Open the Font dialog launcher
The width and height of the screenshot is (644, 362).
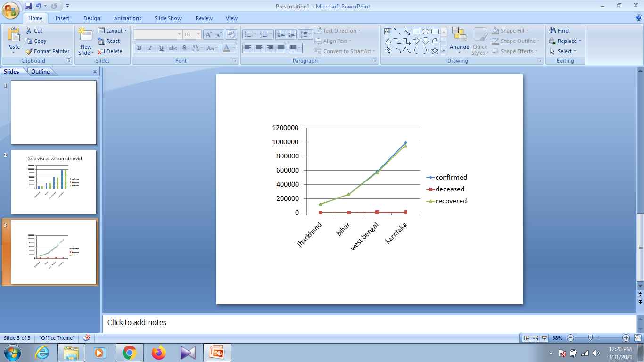click(x=235, y=61)
